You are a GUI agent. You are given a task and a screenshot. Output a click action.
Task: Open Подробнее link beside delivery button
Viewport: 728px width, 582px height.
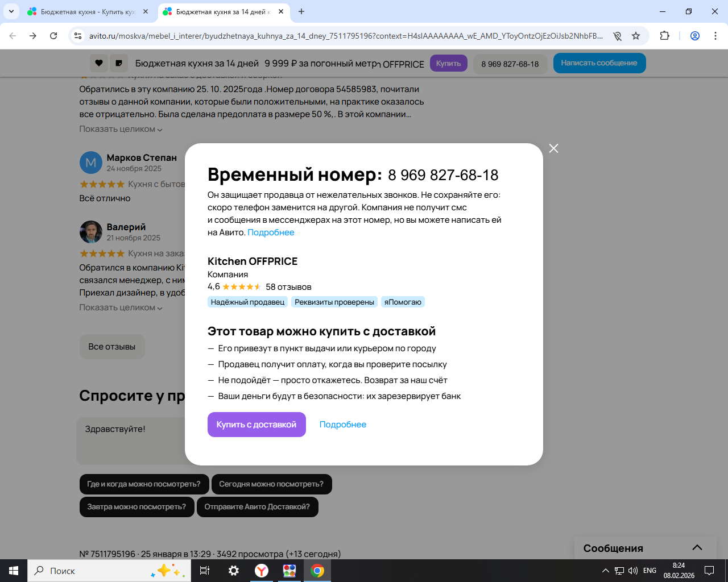tap(343, 425)
